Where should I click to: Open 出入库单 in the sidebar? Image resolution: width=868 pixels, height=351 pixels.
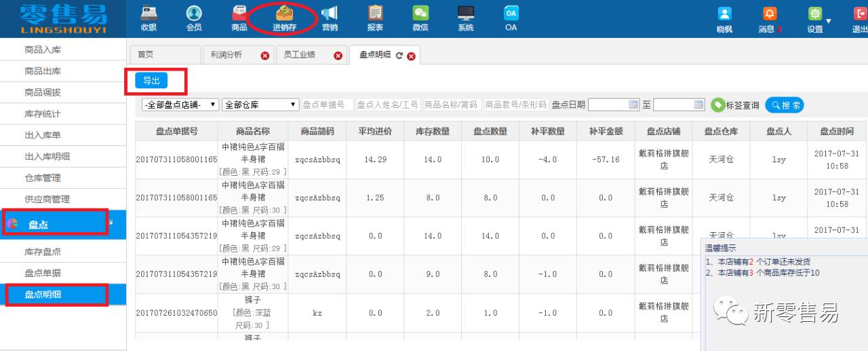point(63,135)
